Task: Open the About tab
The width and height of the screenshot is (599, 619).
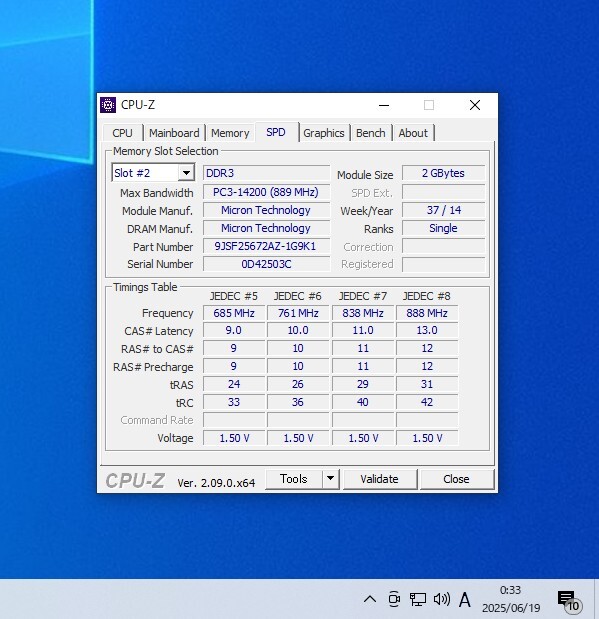Action: click(413, 133)
